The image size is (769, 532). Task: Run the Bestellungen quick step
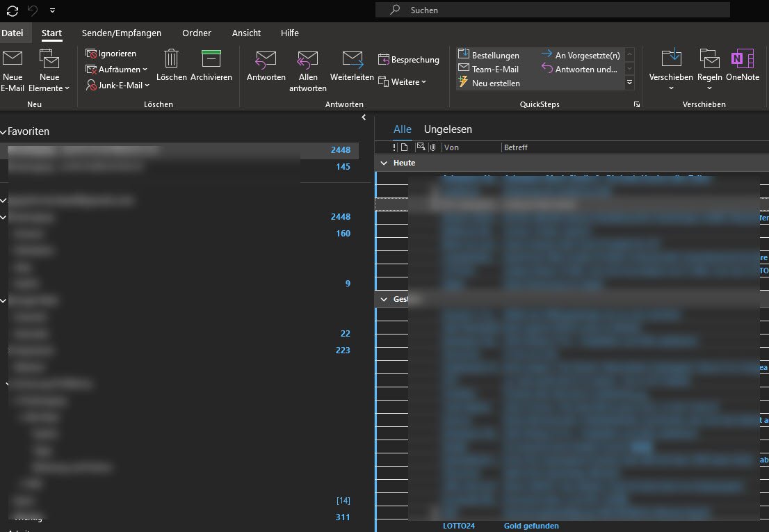click(x=489, y=55)
